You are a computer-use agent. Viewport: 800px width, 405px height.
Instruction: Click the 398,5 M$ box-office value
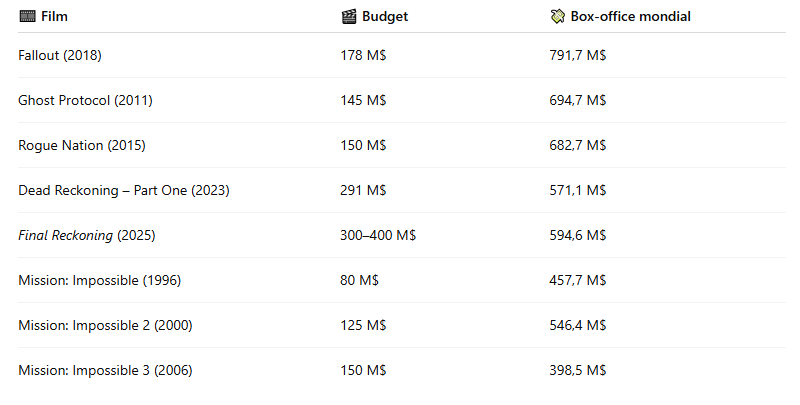578,370
